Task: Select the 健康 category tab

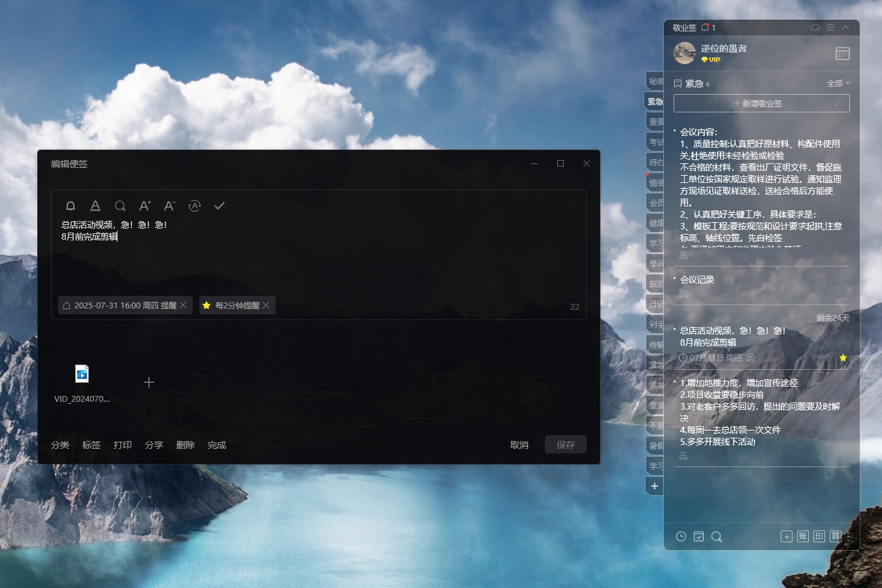Action: 655,223
